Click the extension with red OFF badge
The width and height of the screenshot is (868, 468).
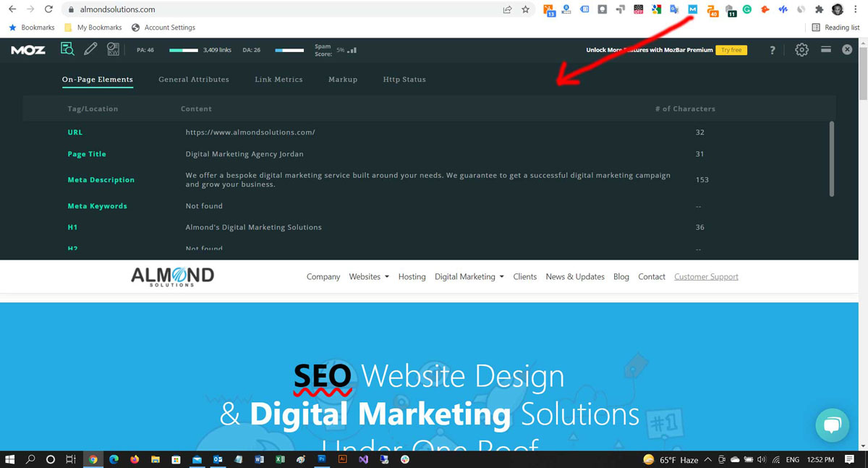(x=638, y=9)
